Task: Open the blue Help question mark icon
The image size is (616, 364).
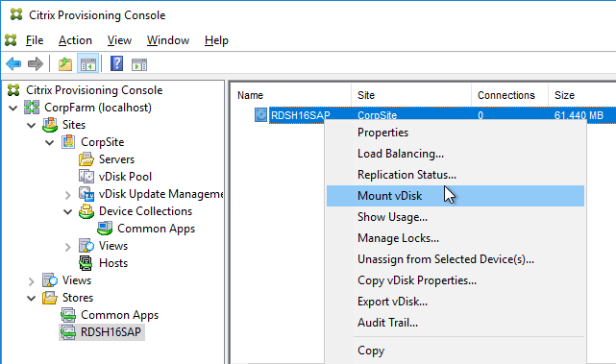Action: coord(116,63)
